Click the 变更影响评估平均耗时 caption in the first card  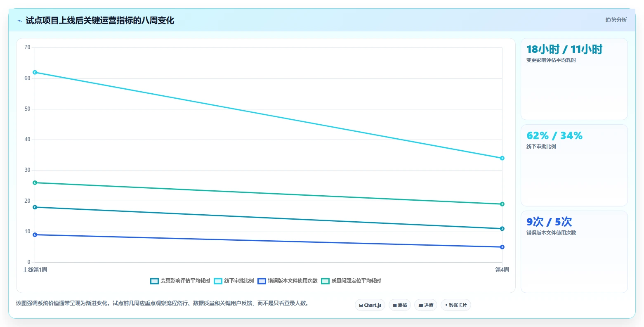coord(551,60)
